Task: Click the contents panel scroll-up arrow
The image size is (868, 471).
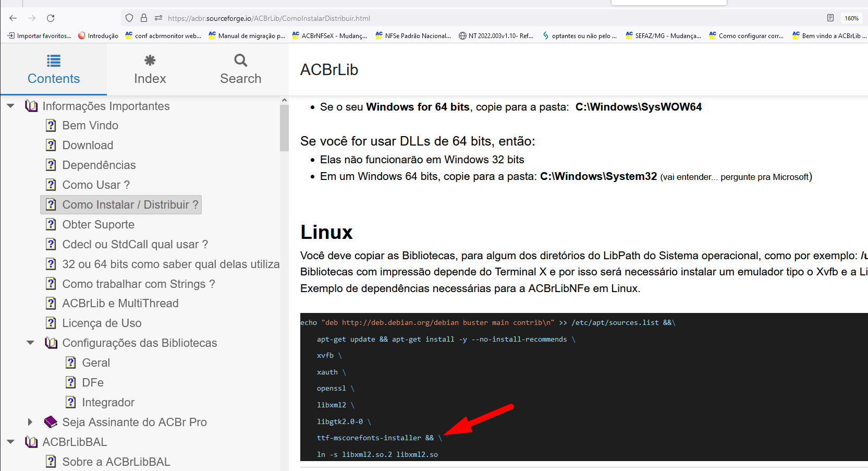Action: tap(284, 100)
